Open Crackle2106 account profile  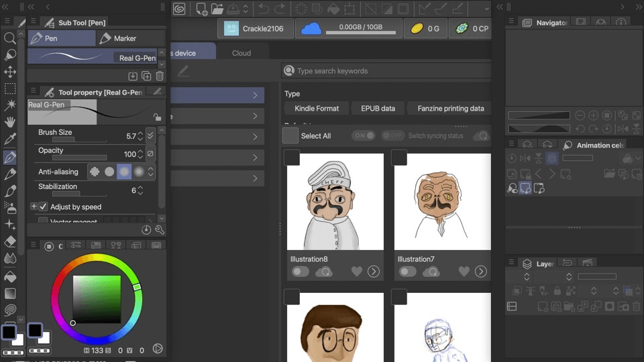coord(255,28)
